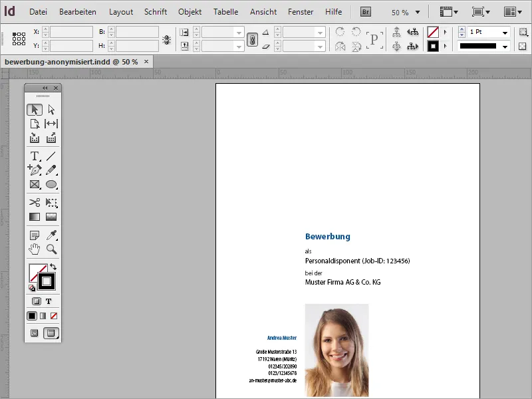Toggle constrain proportions for width and height
This screenshot has height=399, width=532.
click(x=253, y=39)
